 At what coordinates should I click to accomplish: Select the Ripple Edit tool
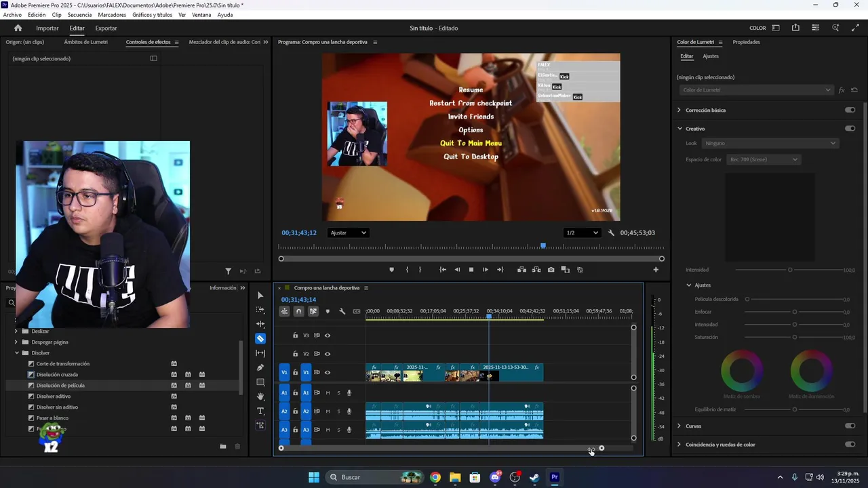click(260, 324)
